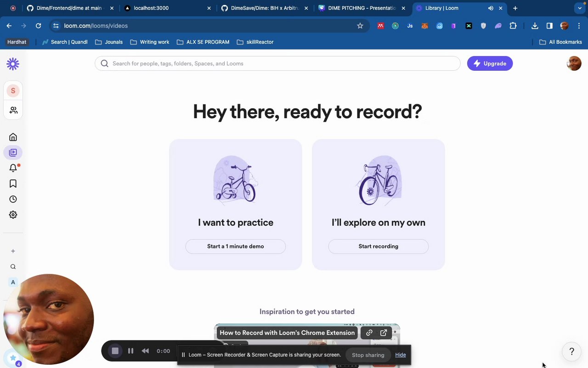
Task: Open the tab search dropdown arrow
Action: click(580, 8)
